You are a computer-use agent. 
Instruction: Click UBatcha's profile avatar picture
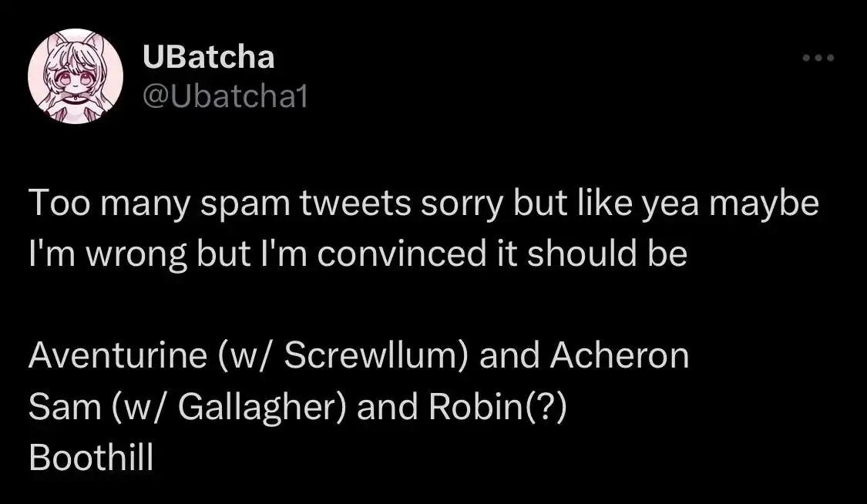click(76, 76)
